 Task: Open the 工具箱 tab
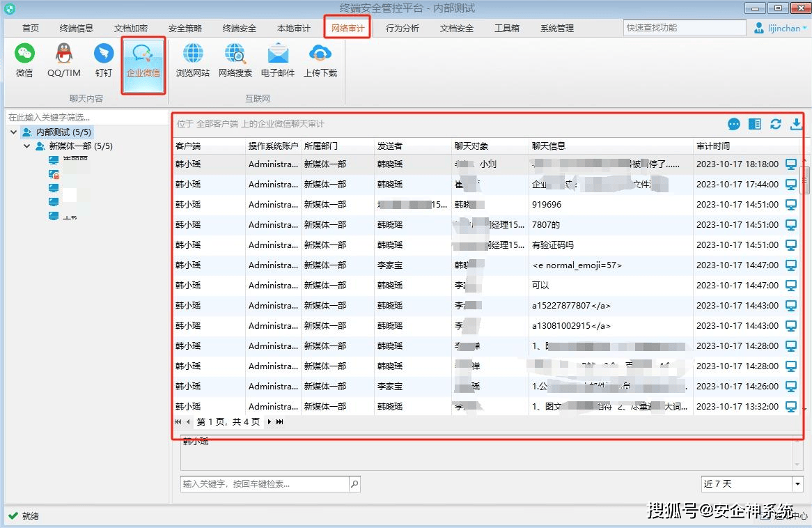pos(506,28)
